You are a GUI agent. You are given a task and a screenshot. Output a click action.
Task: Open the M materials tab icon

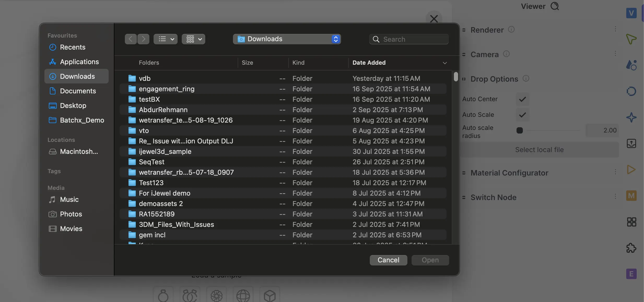(x=631, y=196)
